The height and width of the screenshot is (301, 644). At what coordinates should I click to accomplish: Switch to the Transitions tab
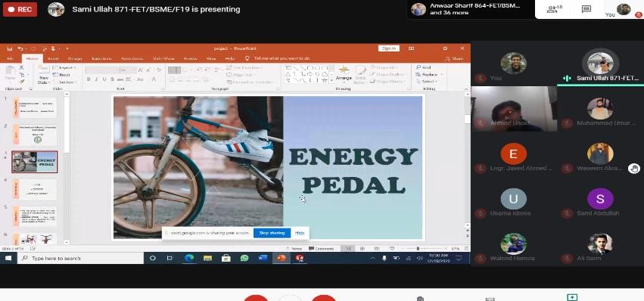click(x=101, y=59)
